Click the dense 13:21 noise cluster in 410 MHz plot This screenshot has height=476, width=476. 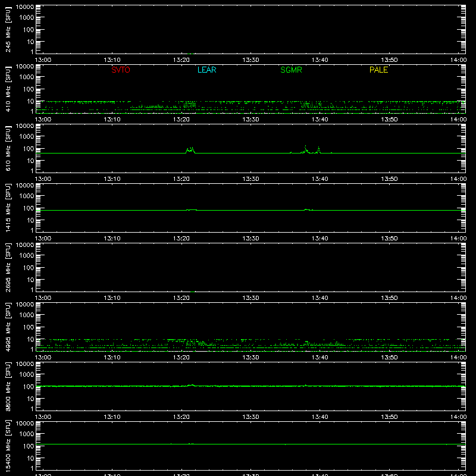pos(190,105)
